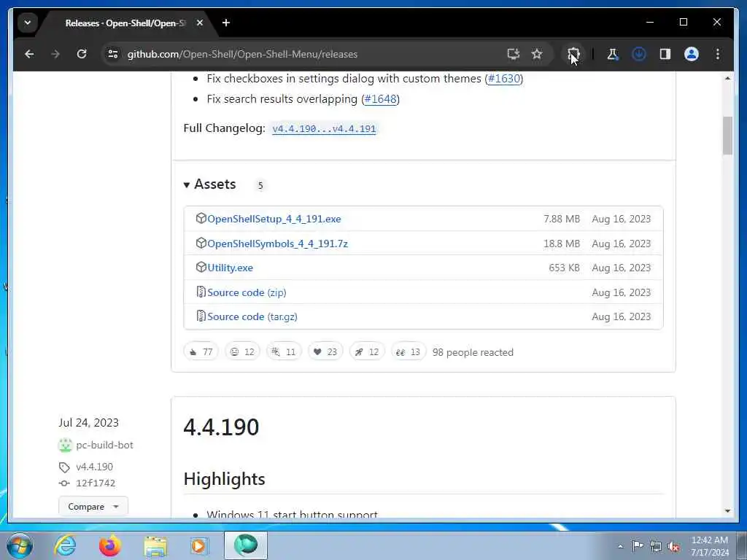
Task: Open commit 12f1742 link
Action: (96, 483)
